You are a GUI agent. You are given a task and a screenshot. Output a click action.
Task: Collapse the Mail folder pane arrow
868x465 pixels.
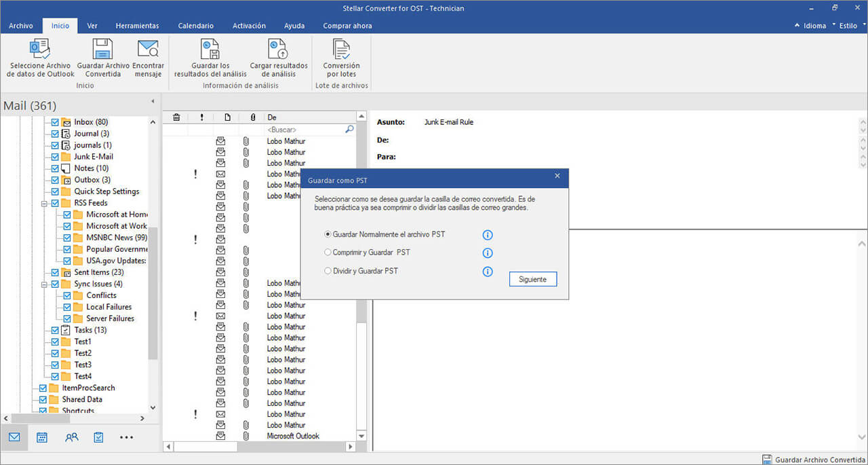click(x=153, y=101)
